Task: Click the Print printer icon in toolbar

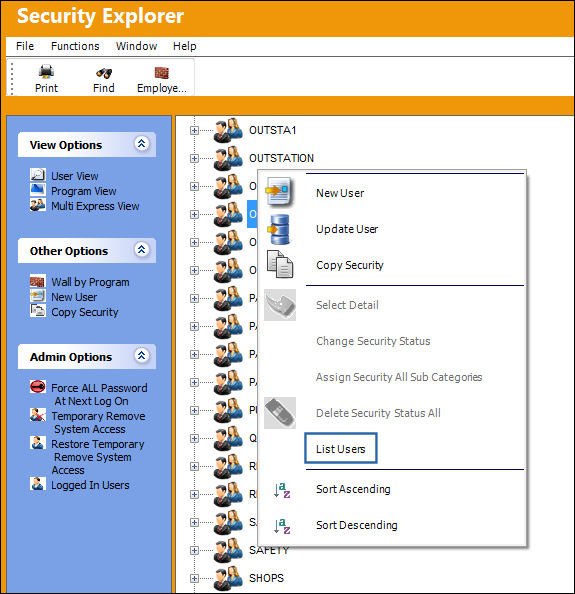Action: pyautogui.click(x=46, y=71)
